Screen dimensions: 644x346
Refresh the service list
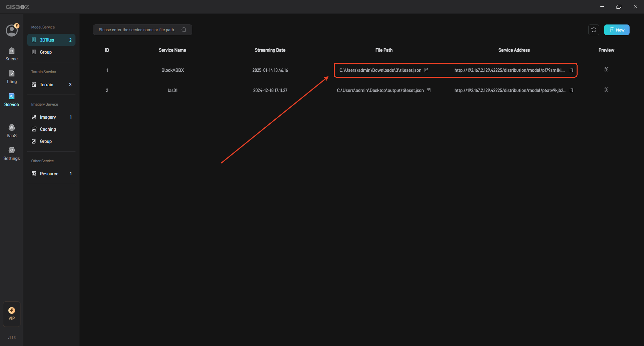click(x=594, y=30)
